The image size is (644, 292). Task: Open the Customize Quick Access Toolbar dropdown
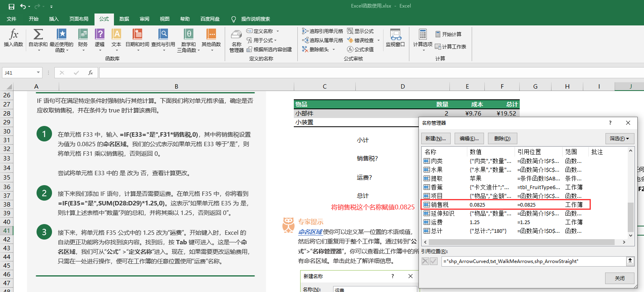coord(51,6)
